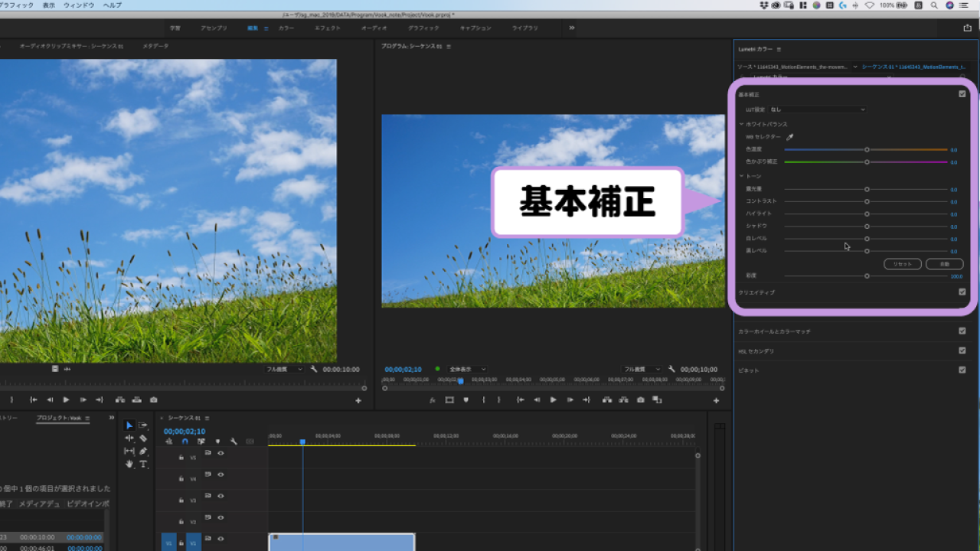Click the 自動 auto-correct button

943,263
